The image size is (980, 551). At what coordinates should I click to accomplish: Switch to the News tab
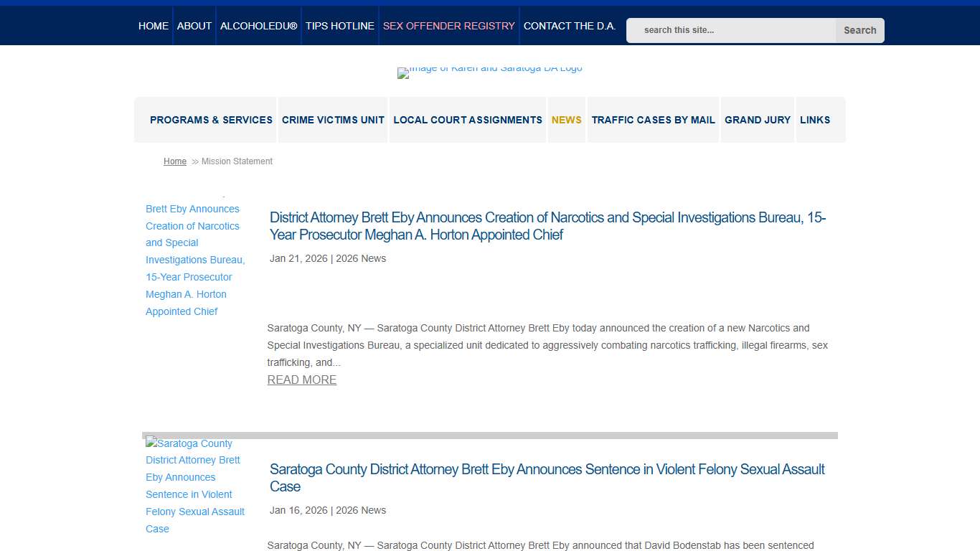pyautogui.click(x=567, y=120)
